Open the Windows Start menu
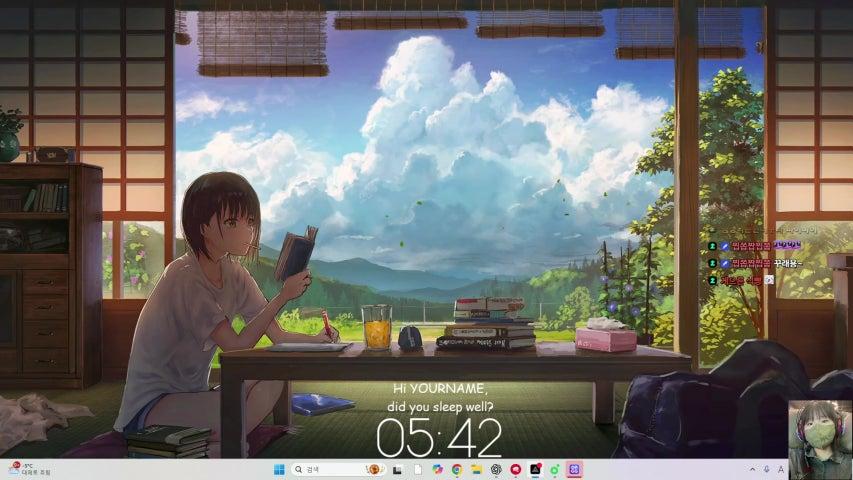853x480 pixels. (279, 470)
